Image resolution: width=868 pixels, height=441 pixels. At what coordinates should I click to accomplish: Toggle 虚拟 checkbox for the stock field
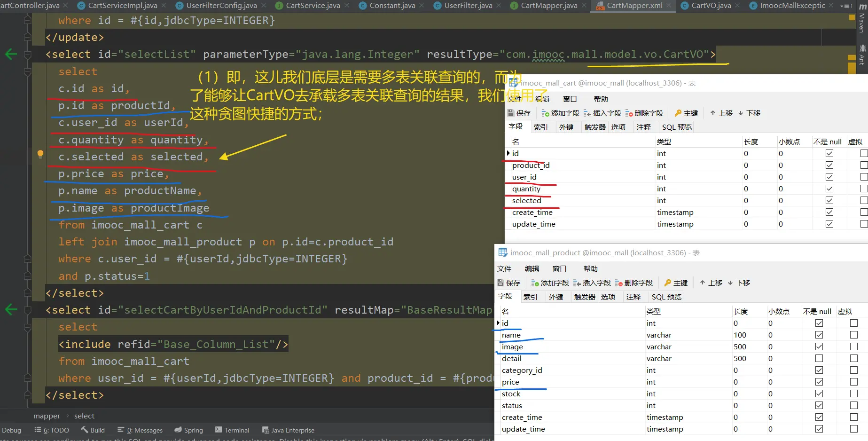point(854,394)
